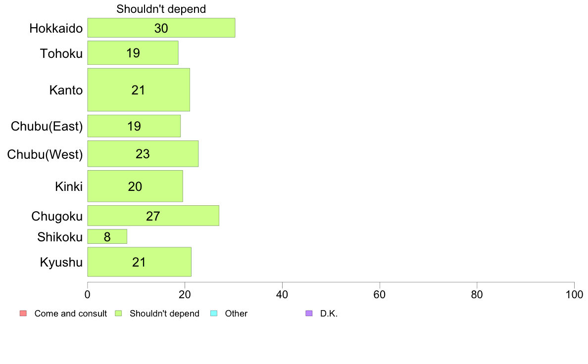Select the Hokkaido bar showing 30
This screenshot has height=364, width=588.
pyautogui.click(x=161, y=28)
